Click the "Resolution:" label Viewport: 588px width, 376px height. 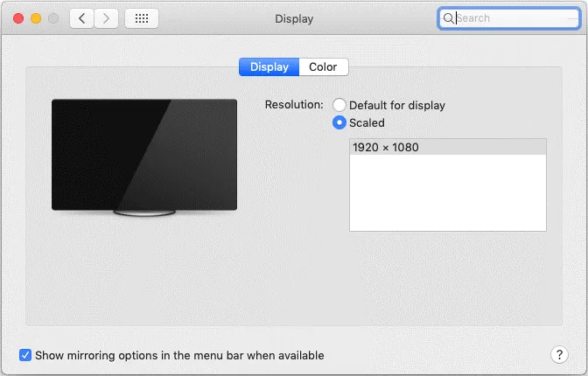(294, 105)
